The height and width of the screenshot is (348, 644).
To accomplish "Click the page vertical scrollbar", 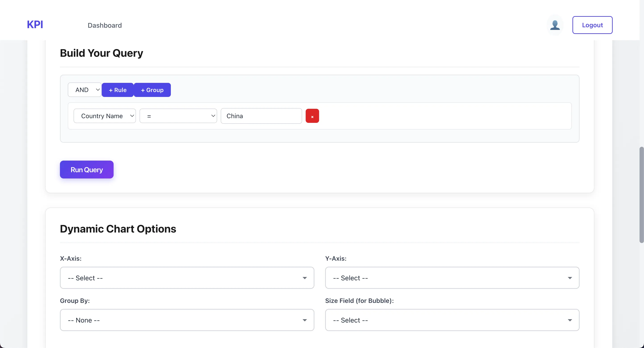I will pyautogui.click(x=641, y=195).
